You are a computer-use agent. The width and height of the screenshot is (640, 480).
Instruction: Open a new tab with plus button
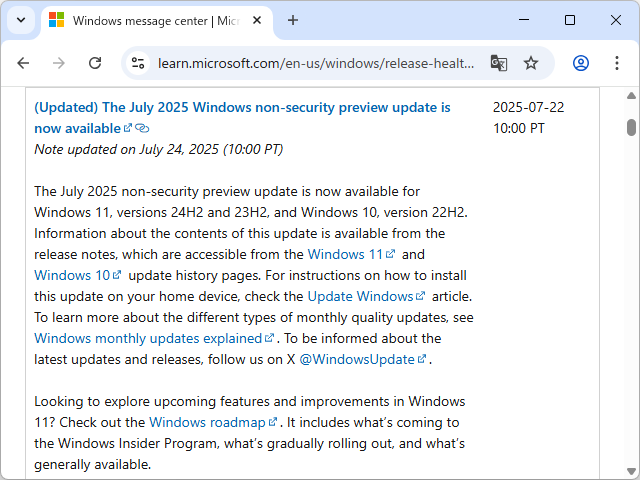293,20
